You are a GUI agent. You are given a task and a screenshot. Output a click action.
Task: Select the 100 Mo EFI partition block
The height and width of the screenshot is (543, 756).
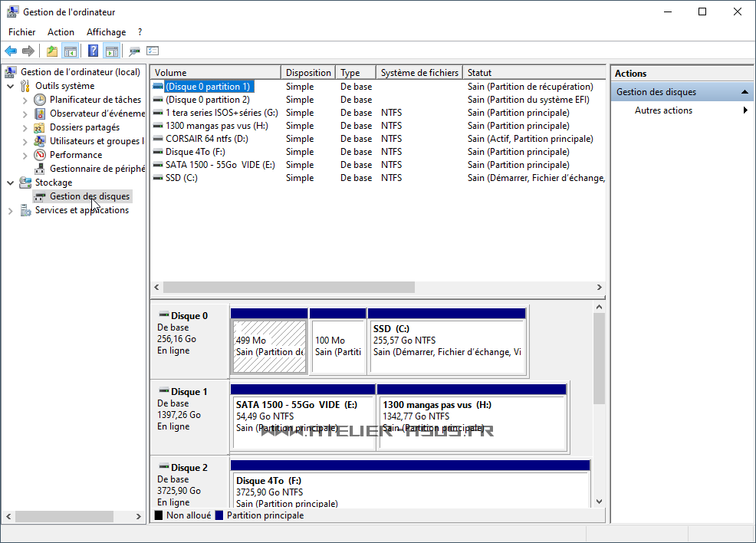pos(337,341)
